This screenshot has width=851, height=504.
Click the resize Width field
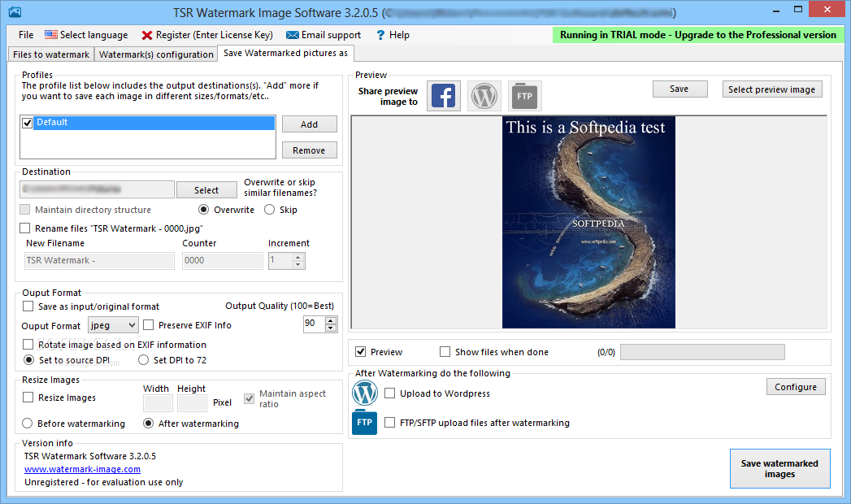tap(158, 403)
